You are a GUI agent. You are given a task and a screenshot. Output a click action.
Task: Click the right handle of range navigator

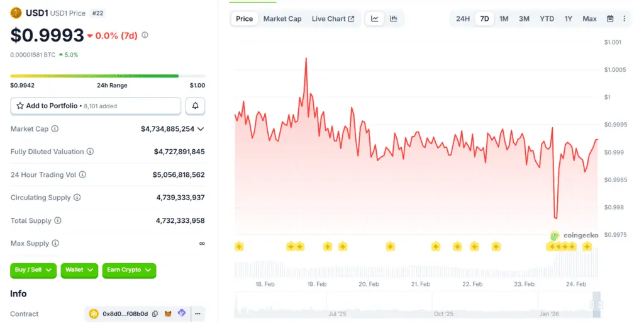pyautogui.click(x=592, y=305)
